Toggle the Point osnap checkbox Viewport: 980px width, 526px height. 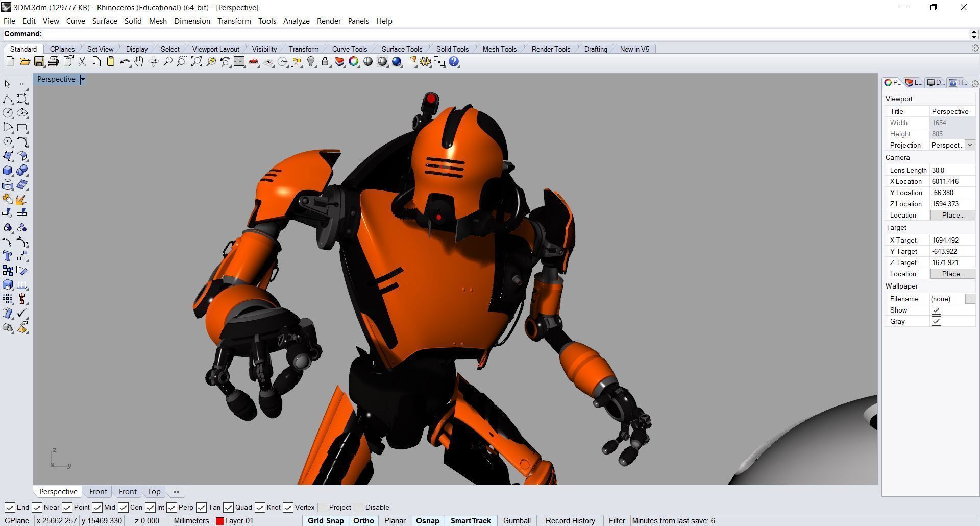coord(67,507)
